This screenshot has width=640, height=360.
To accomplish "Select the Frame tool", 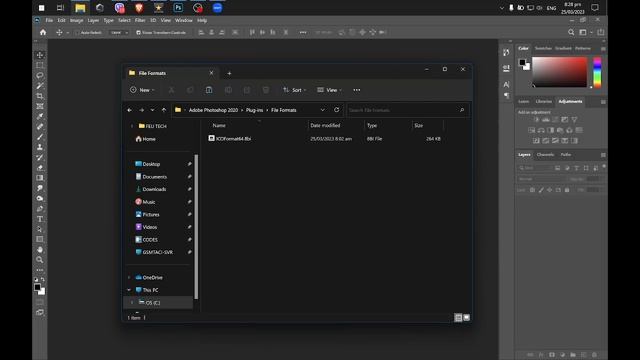I will point(40,106).
